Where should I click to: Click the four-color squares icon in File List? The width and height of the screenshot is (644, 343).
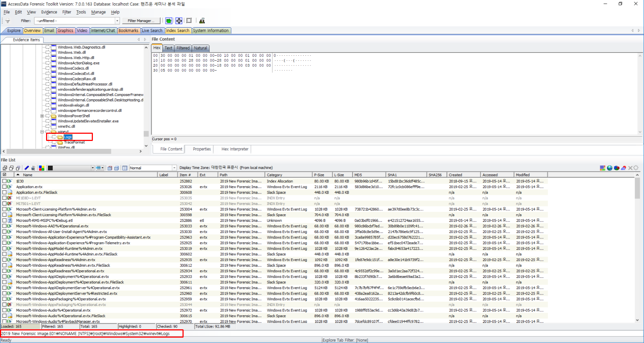point(42,168)
